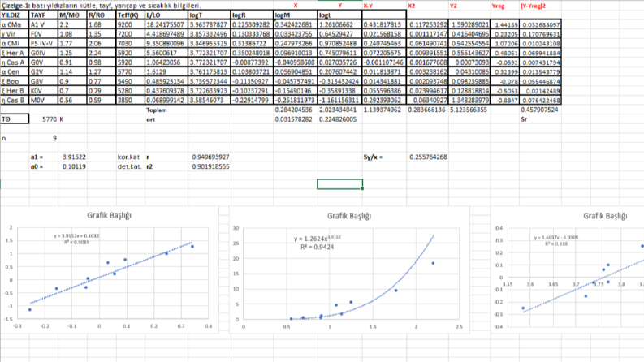Click title of the power-curve chart

[x=349, y=216]
